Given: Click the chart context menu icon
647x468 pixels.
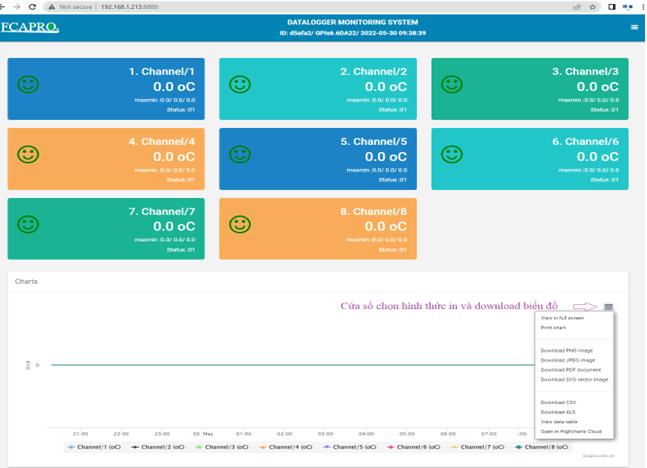Looking at the screenshot, I should coord(608,306).
